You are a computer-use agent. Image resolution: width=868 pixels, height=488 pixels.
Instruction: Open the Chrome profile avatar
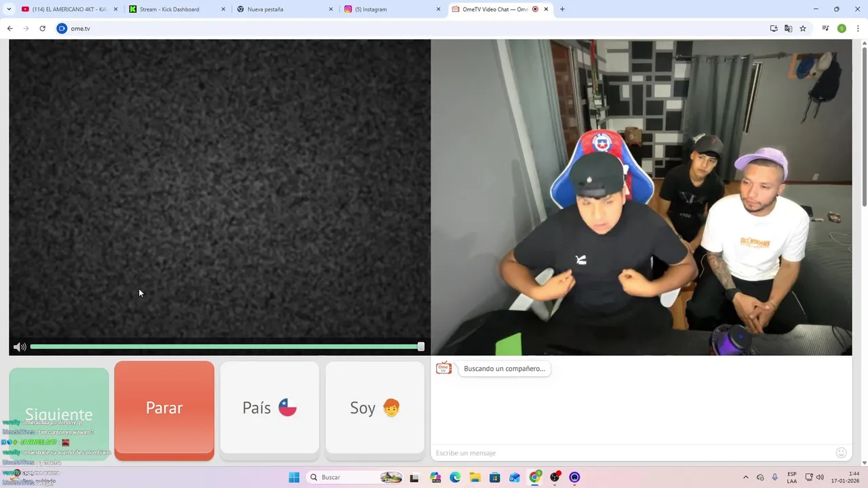coord(842,28)
